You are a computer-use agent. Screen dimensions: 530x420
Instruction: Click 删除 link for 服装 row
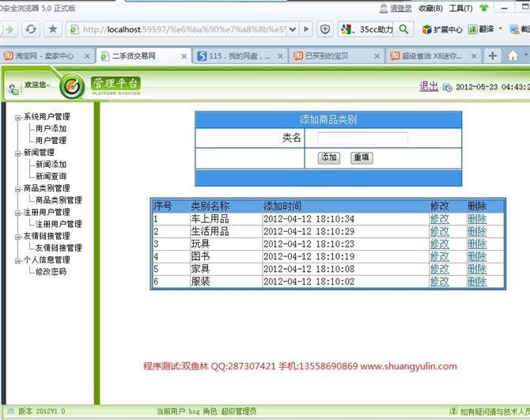point(476,282)
